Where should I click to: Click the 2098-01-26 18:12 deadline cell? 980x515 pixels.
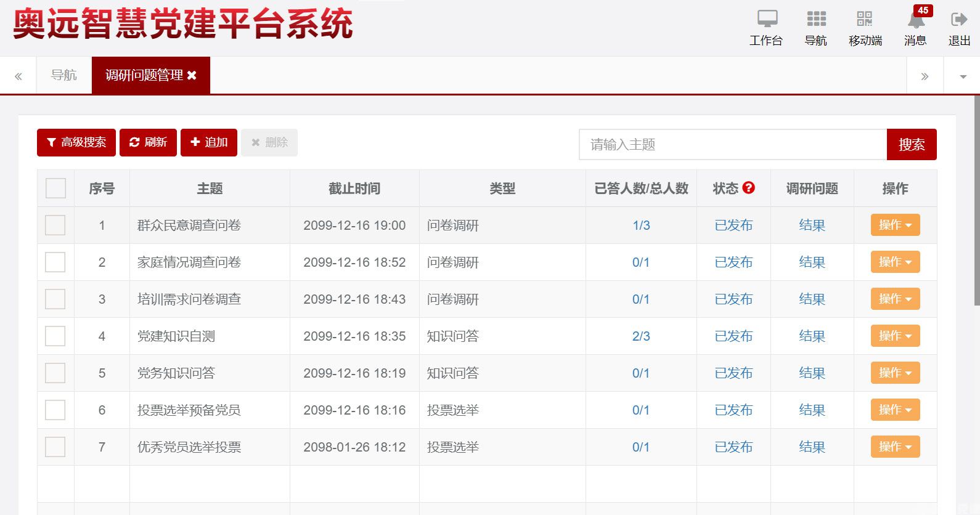tap(354, 447)
